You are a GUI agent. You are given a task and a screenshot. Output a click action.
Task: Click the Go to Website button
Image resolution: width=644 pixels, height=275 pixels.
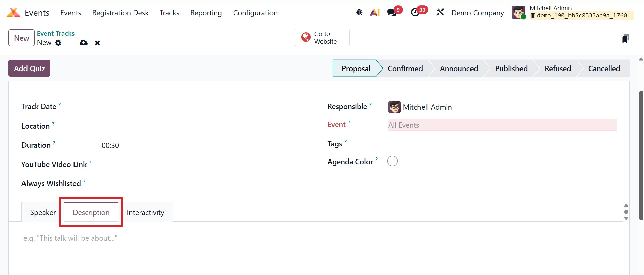pyautogui.click(x=322, y=37)
